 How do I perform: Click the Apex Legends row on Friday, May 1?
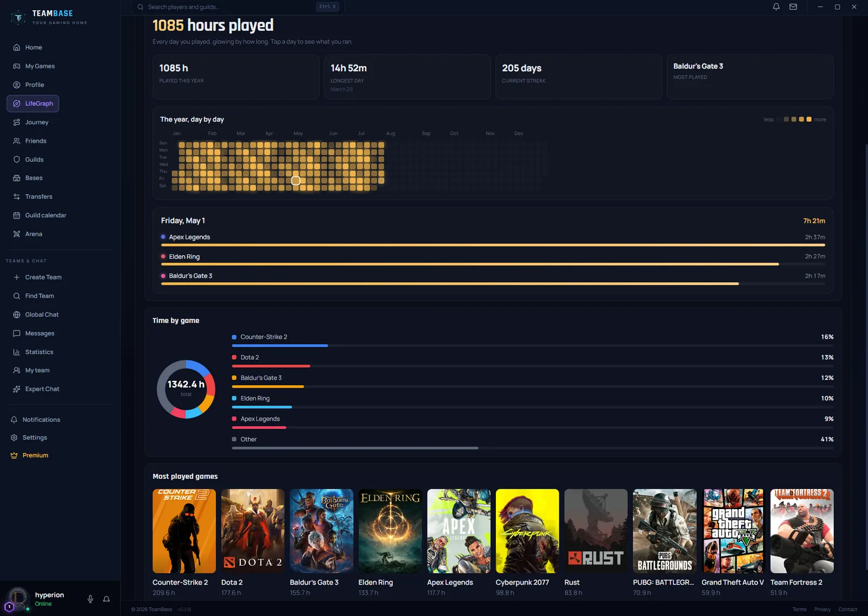(493, 239)
